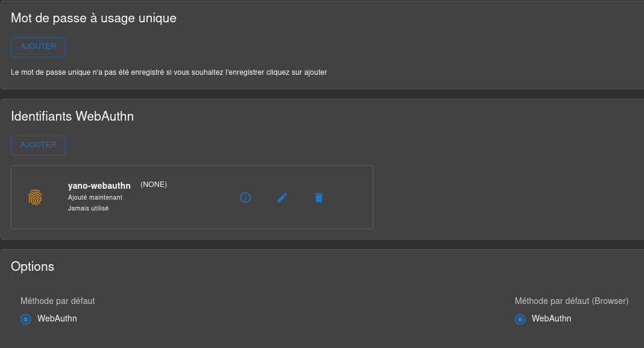Viewport: 644px width, 348px height.
Task: Click the unregistered one-time password notice text
Action: click(x=169, y=72)
